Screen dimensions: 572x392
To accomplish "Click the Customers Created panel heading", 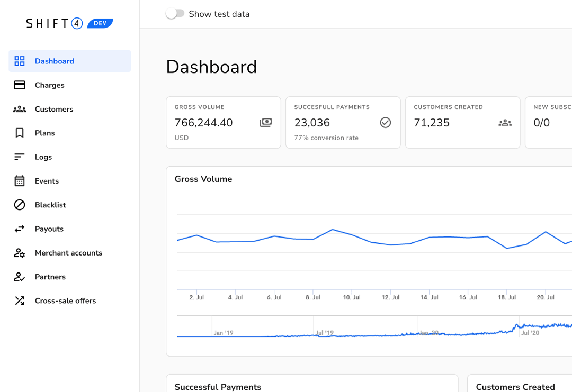I will point(515,387).
